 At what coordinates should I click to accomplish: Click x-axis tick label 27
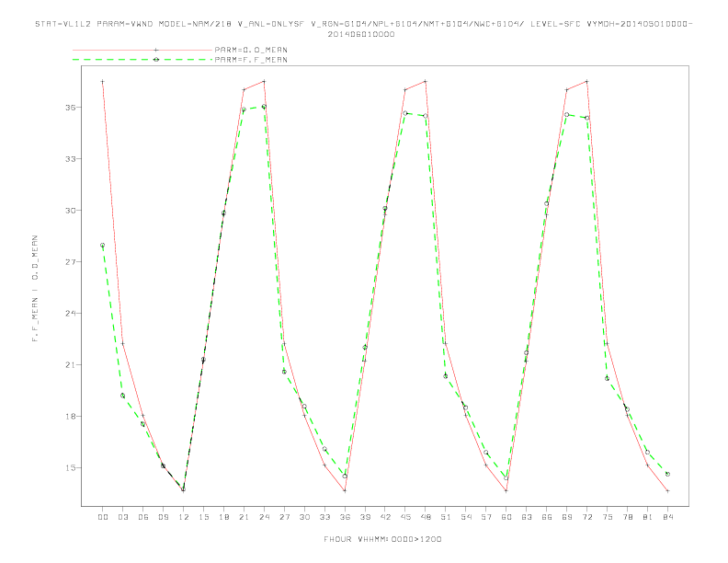(284, 517)
